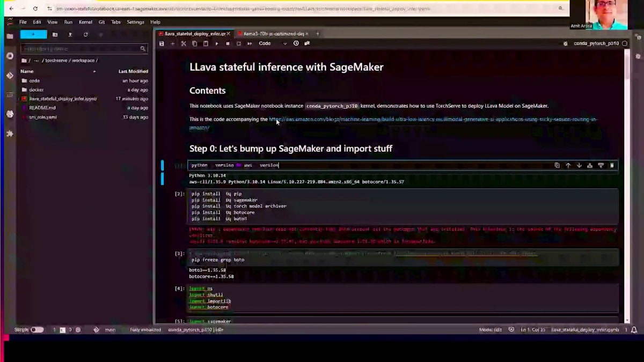Screen dimensions: 644x362
Task: Open the Extension Manager puzzle icon
Action: pos(10,134)
